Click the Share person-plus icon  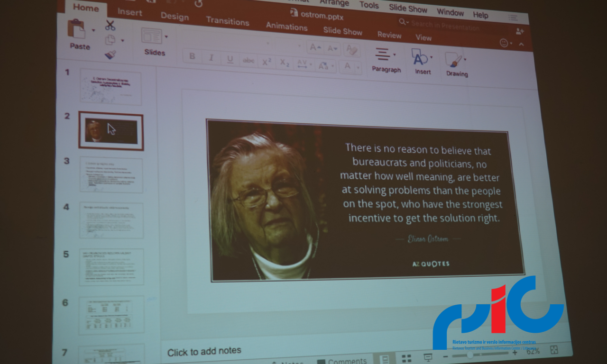pyautogui.click(x=520, y=31)
